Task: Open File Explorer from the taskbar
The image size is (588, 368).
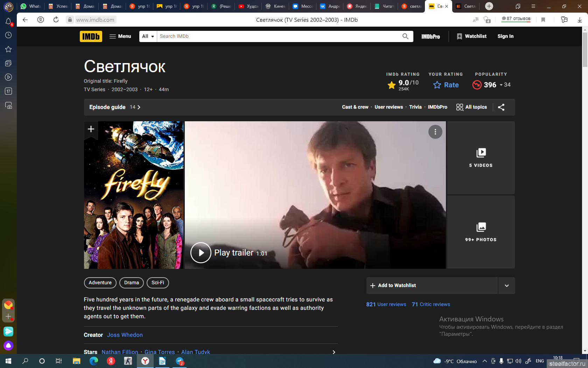Action: tap(76, 361)
